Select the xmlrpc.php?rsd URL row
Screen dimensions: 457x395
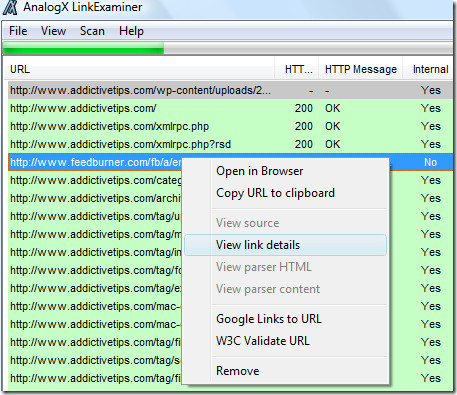[x=230, y=144]
